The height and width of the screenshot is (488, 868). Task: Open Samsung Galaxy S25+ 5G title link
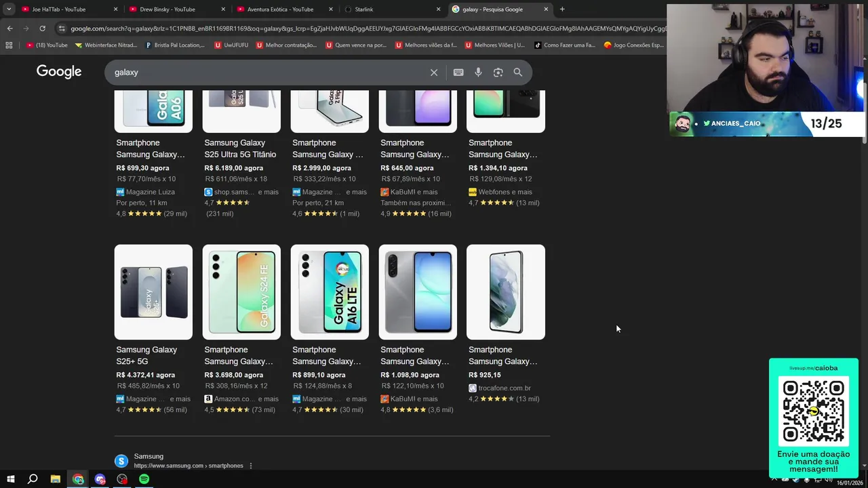coord(146,355)
